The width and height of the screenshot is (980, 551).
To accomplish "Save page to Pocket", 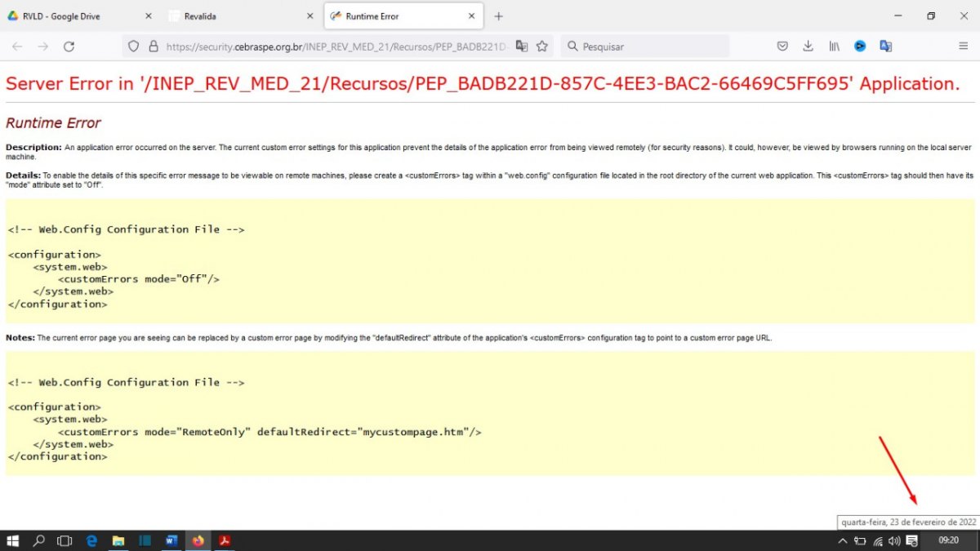I will coord(782,47).
